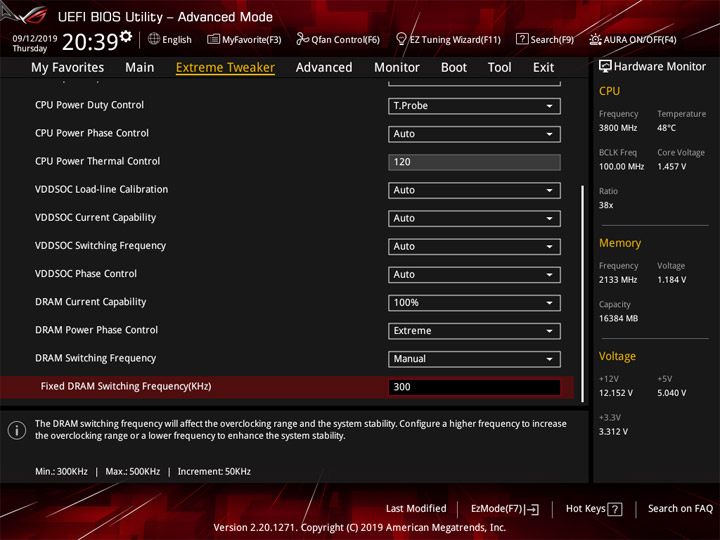Open the Exit tab

[543, 68]
